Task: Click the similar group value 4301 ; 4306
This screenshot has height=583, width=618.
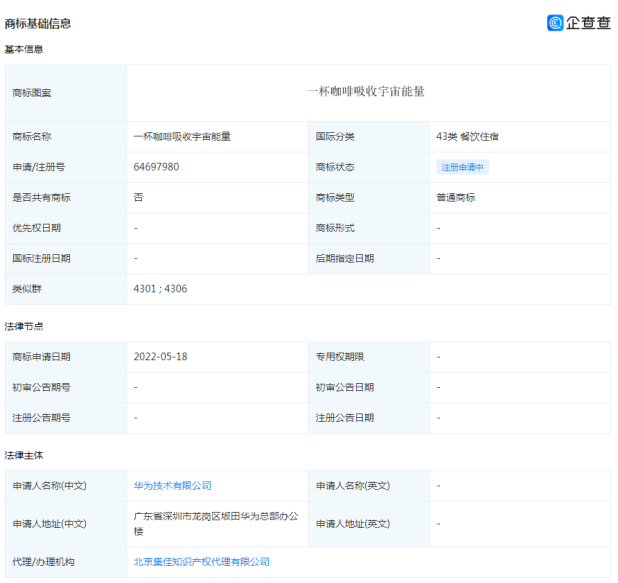Action: pyautogui.click(x=160, y=289)
